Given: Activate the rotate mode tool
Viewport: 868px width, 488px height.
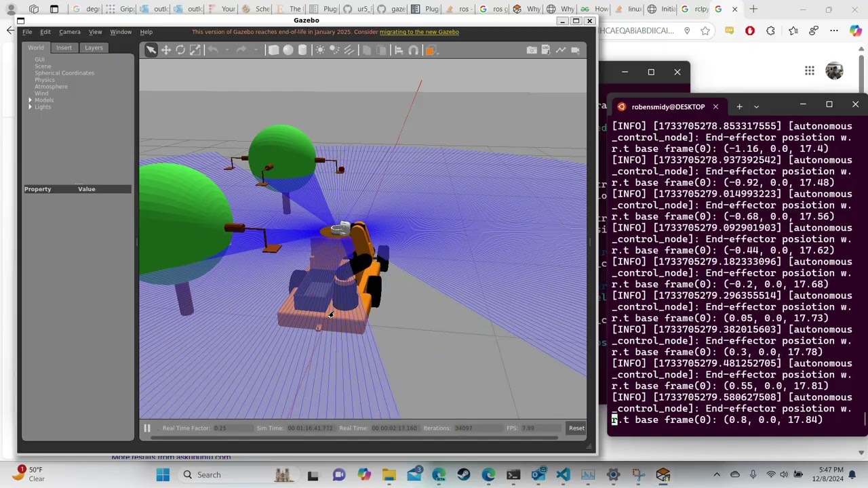Looking at the screenshot, I should [180, 50].
